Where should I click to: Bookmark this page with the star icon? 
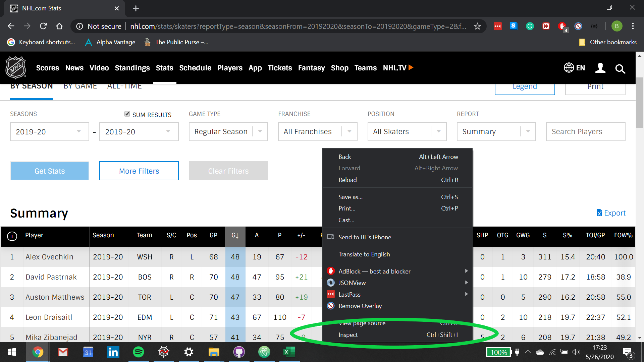pyautogui.click(x=477, y=26)
